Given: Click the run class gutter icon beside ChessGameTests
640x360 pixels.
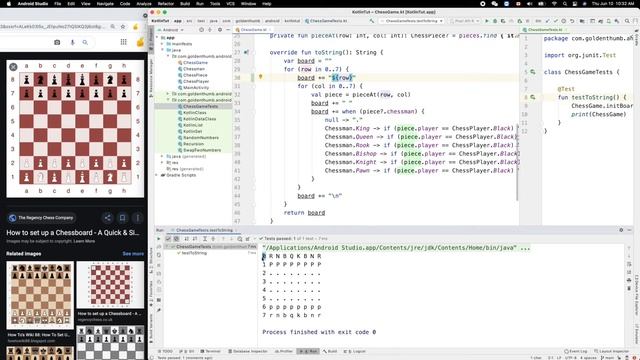Looking at the screenshot, I should (x=533, y=72).
